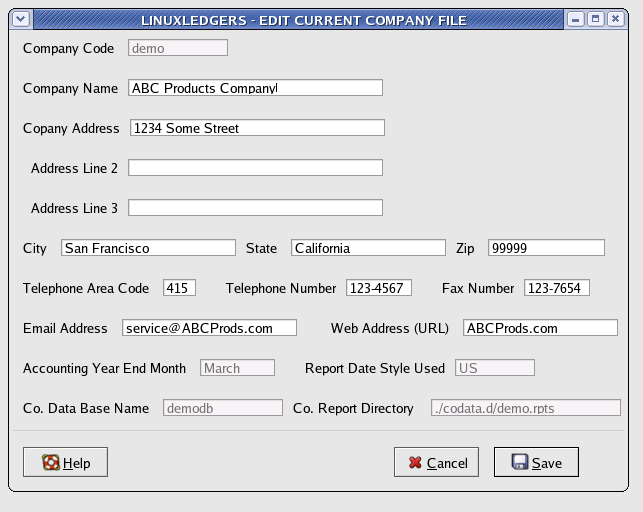
Task: Click into the Address Line 3 box
Action: pos(255,208)
